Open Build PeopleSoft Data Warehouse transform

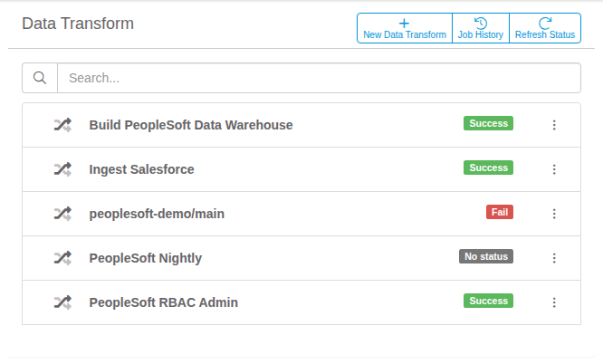pos(191,125)
